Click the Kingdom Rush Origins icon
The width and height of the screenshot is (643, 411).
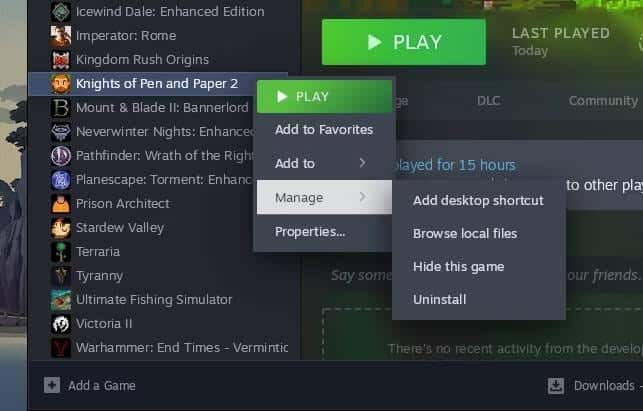(x=61, y=60)
